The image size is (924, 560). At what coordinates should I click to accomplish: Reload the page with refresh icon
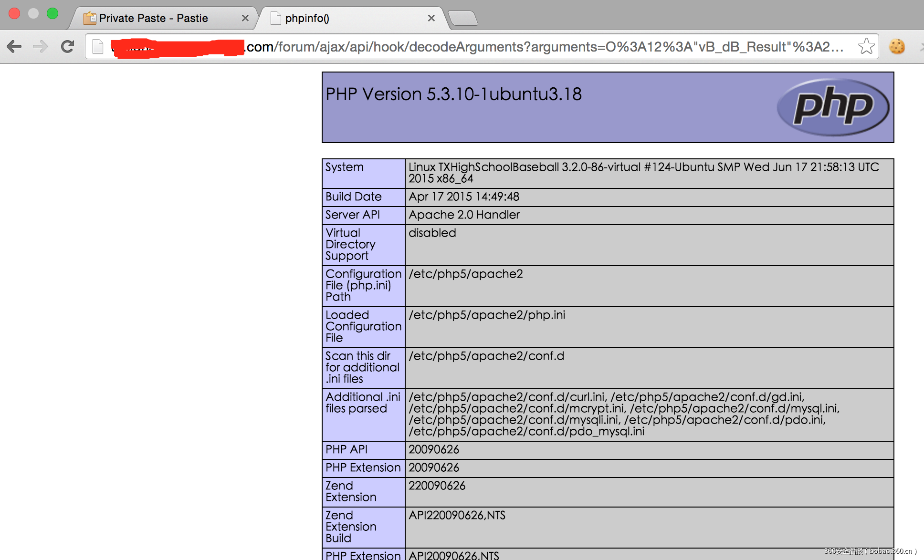click(x=67, y=47)
